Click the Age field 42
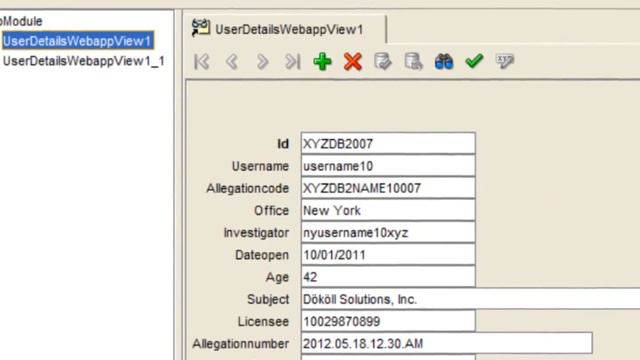 pos(388,277)
